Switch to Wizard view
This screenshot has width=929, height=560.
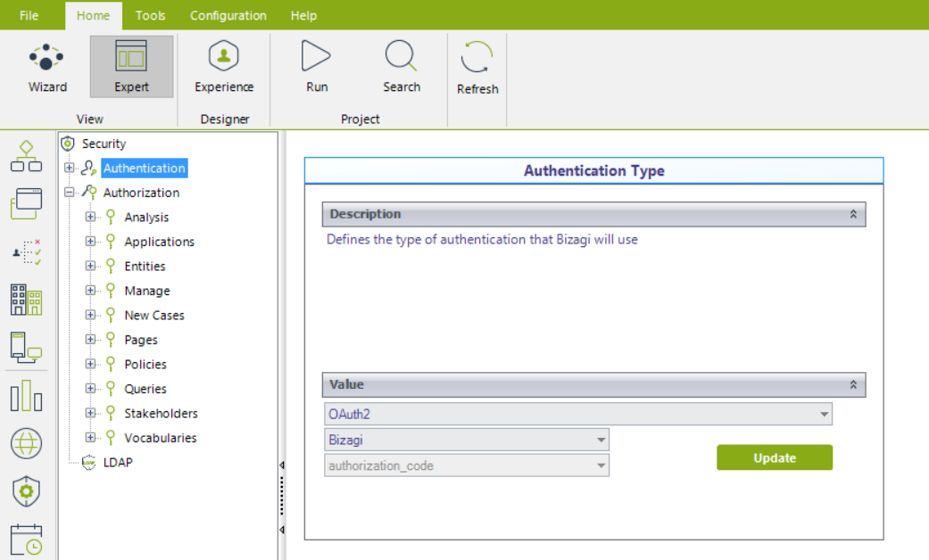(x=46, y=68)
